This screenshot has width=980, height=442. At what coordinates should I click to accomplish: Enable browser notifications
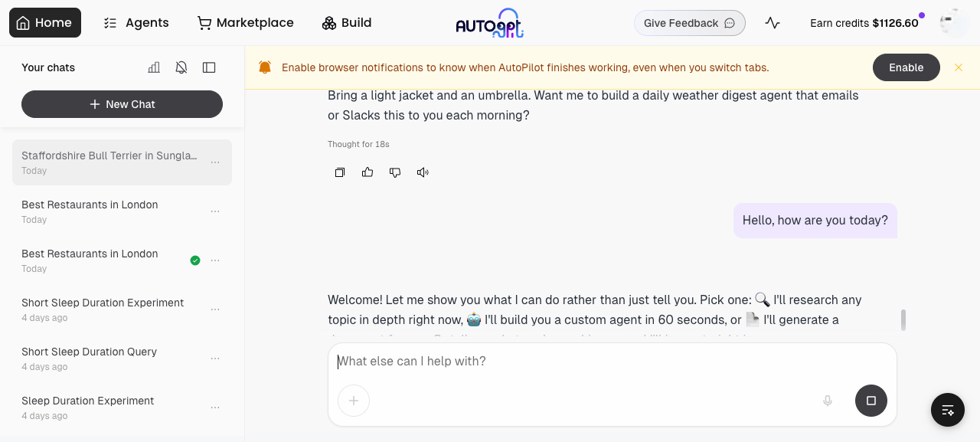point(906,67)
